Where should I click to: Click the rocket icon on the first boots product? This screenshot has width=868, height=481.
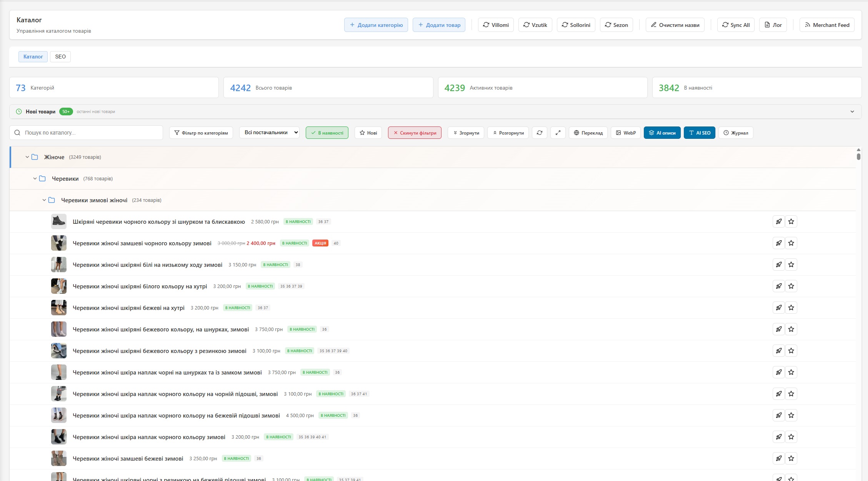point(779,221)
